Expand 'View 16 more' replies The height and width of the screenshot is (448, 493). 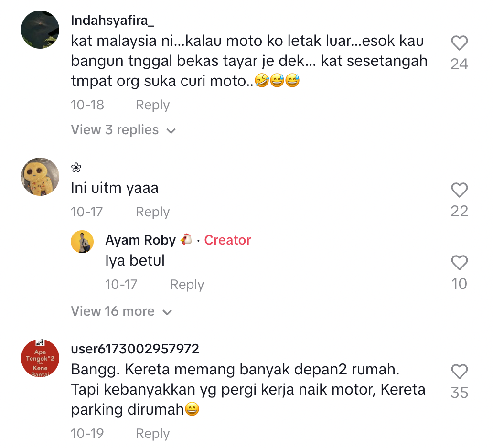pos(121,311)
